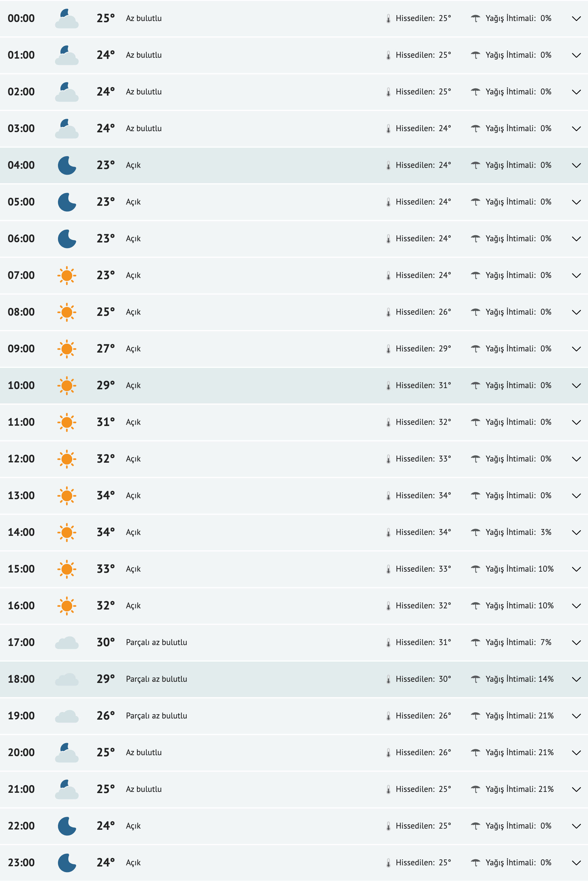Click the clear moon icon at 04:00
This screenshot has height=881, width=588.
tap(67, 165)
